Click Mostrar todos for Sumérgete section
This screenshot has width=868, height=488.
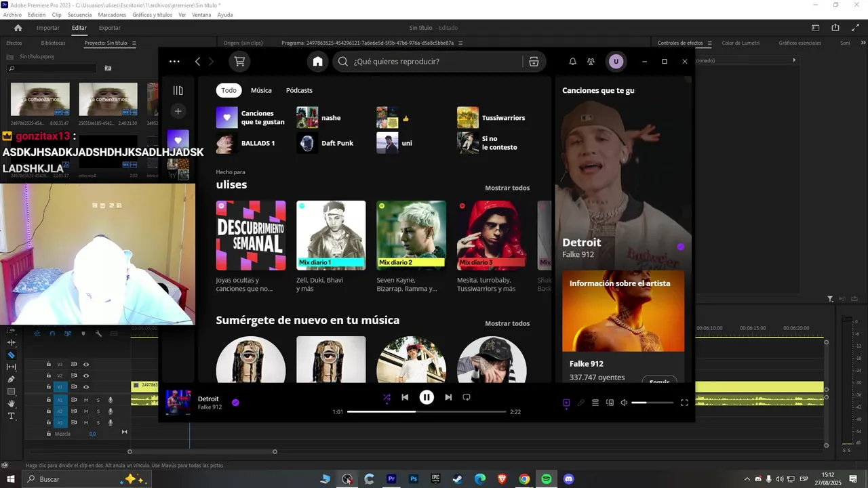point(507,323)
